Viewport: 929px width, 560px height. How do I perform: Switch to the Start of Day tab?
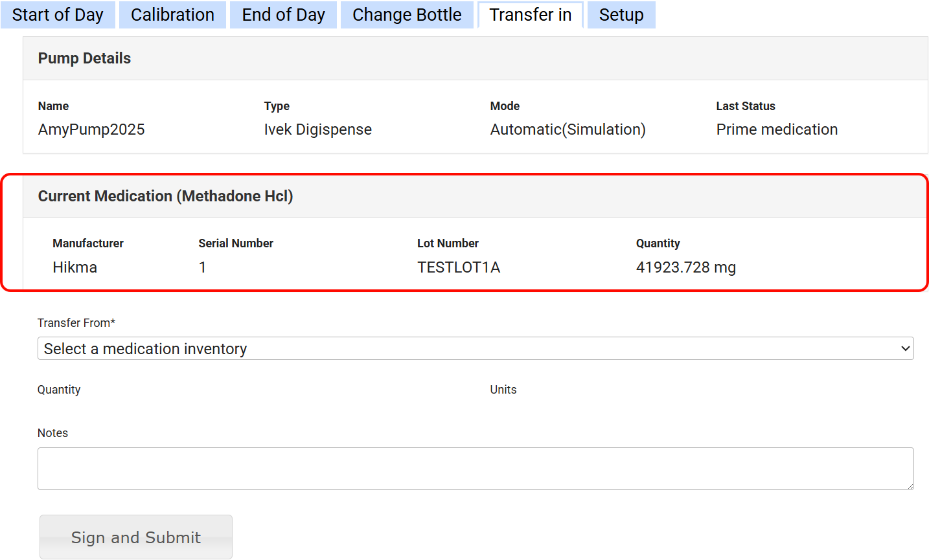58,15
